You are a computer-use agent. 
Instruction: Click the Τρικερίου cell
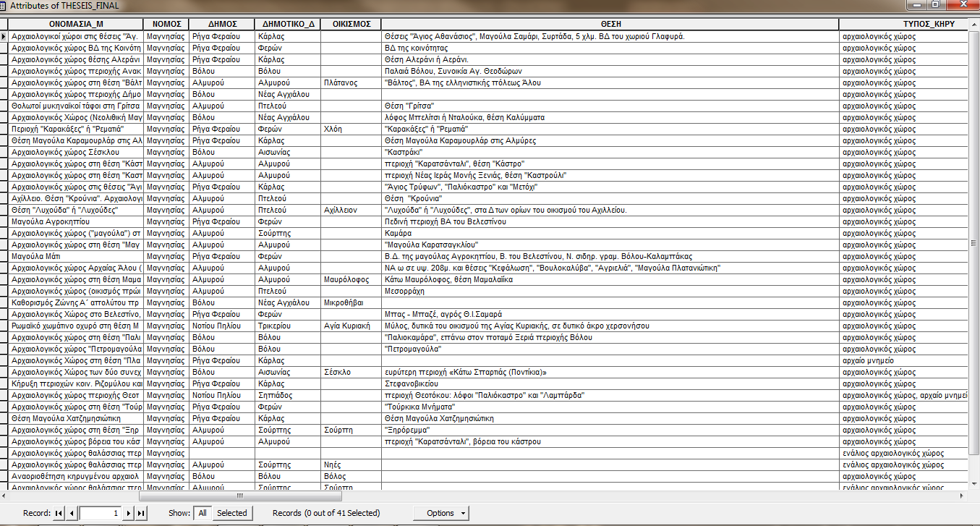[288, 326]
